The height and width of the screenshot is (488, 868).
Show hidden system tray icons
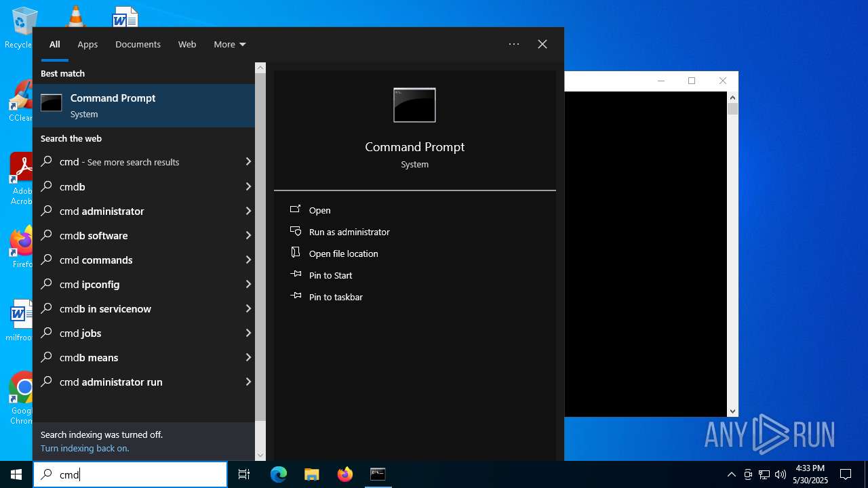click(x=731, y=474)
